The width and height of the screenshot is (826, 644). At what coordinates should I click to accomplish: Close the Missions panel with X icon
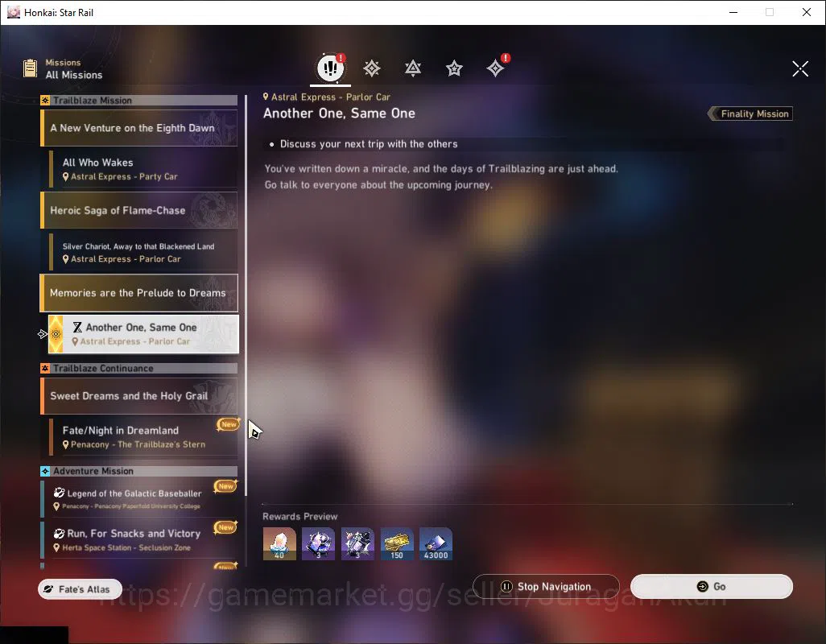[800, 68]
